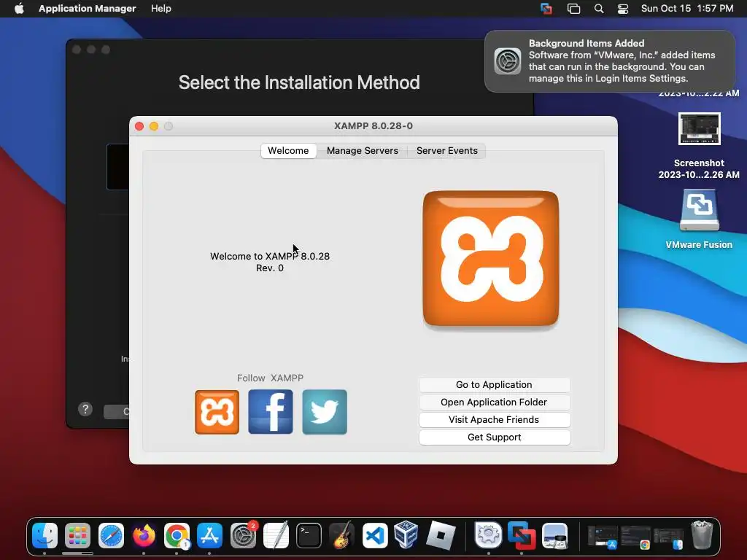
Task: Open VirtualBox from the Dock
Action: pos(406,534)
